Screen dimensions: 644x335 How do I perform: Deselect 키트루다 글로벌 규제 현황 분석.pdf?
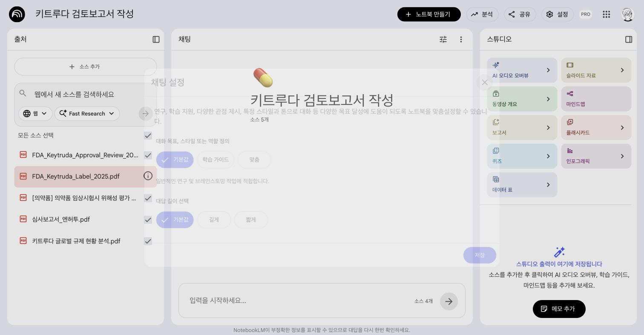pyautogui.click(x=148, y=241)
